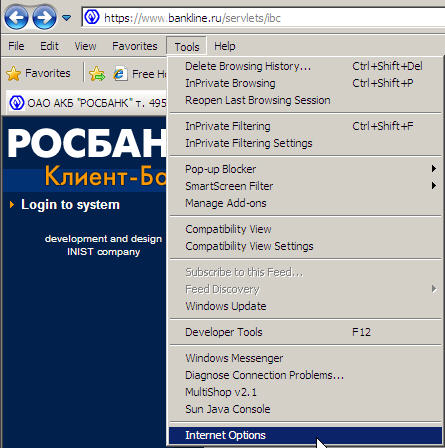
Task: Open the View menu
Action: 85,46
